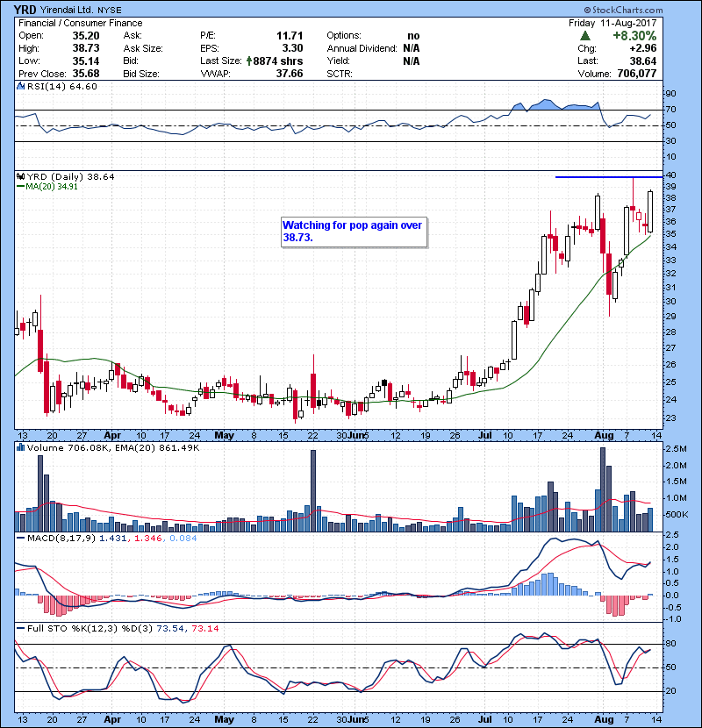The height and width of the screenshot is (728, 702).
Task: Click the date Friday 11-Aug-2017
Action: [612, 23]
